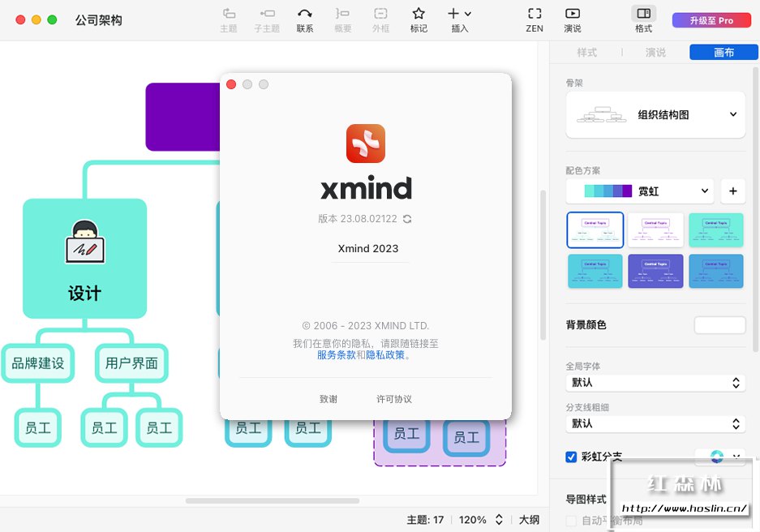The width and height of the screenshot is (760, 532).
Task: Click the Xmind logo in About dialog
Action: 366,144
